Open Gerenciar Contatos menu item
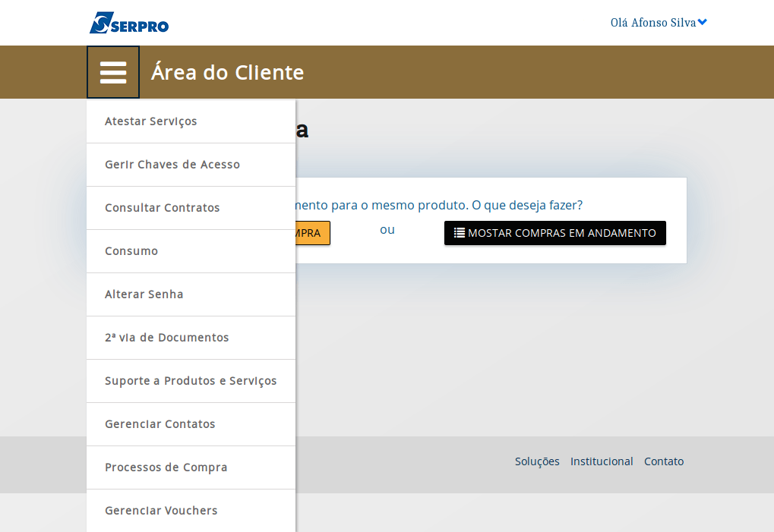Screen dimensions: 774x532 (160, 424)
